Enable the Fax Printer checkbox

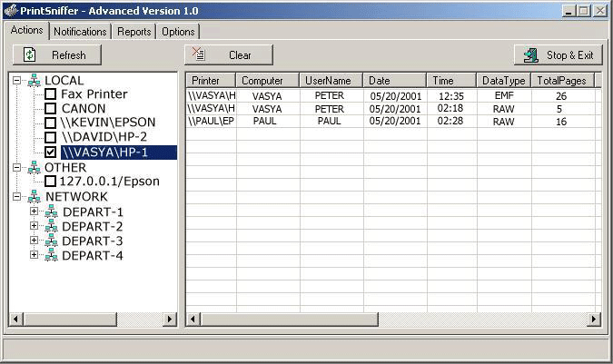[x=51, y=93]
